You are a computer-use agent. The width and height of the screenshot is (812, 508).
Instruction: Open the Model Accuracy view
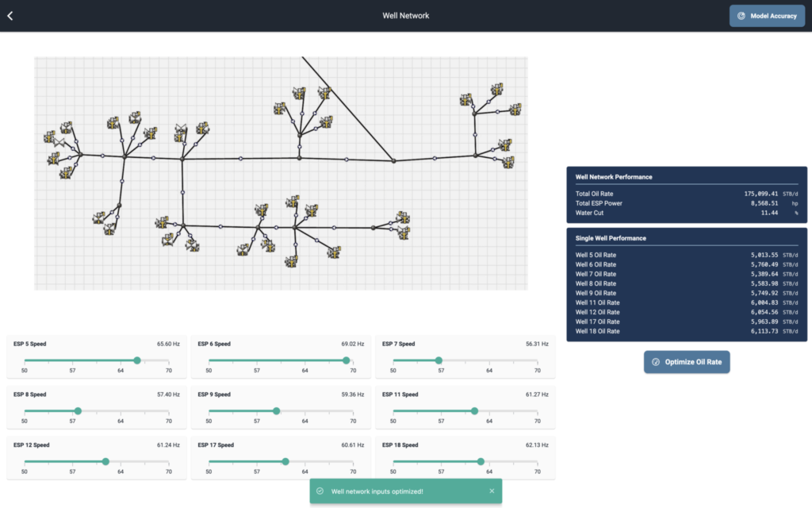coord(767,16)
